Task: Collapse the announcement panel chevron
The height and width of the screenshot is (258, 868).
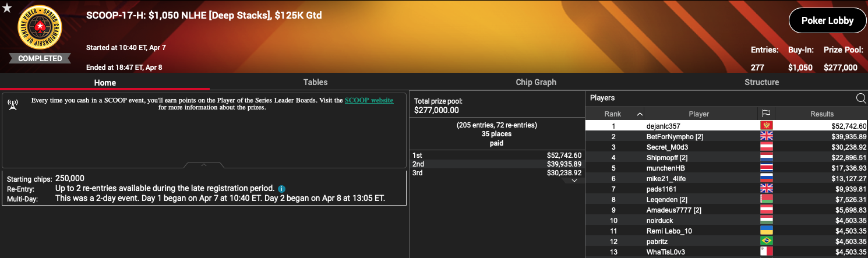Action: coord(204,165)
